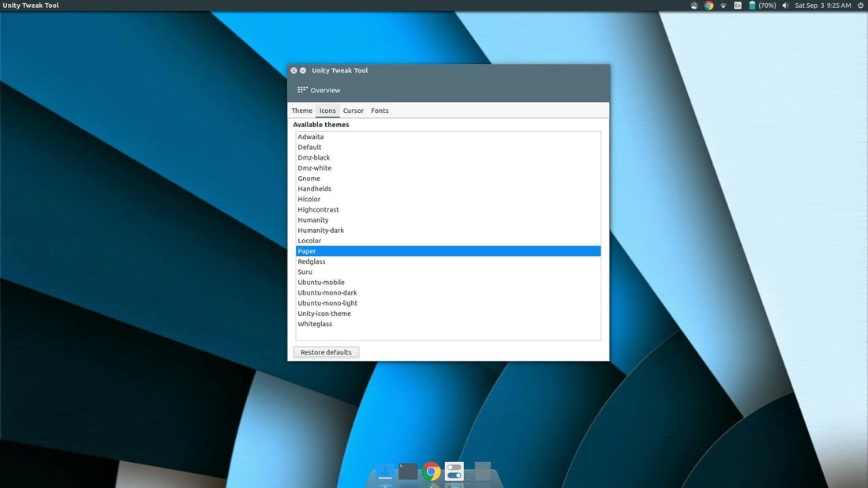Click the Chrome icon in the system tray

pyautogui.click(x=708, y=6)
